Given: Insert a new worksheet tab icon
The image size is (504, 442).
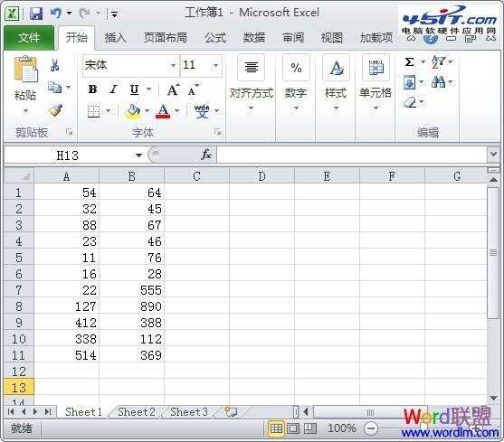Looking at the screenshot, I should [x=231, y=411].
